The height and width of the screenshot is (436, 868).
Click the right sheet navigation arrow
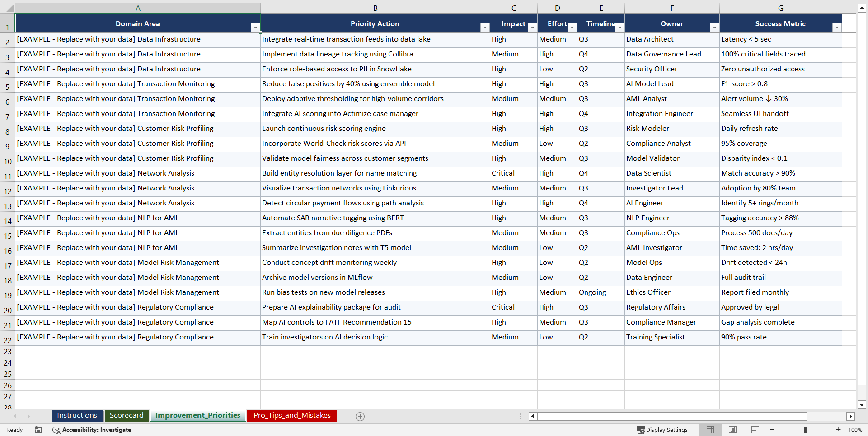(29, 416)
